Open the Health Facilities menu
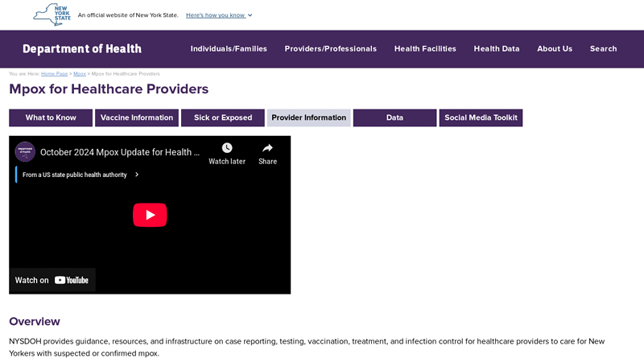 (425, 49)
